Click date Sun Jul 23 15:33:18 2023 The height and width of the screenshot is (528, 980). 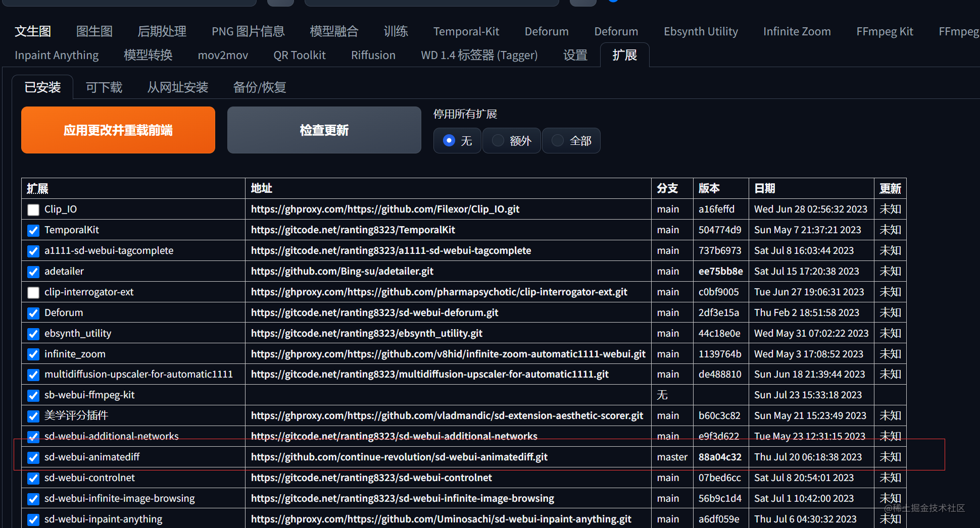pyautogui.click(x=808, y=395)
